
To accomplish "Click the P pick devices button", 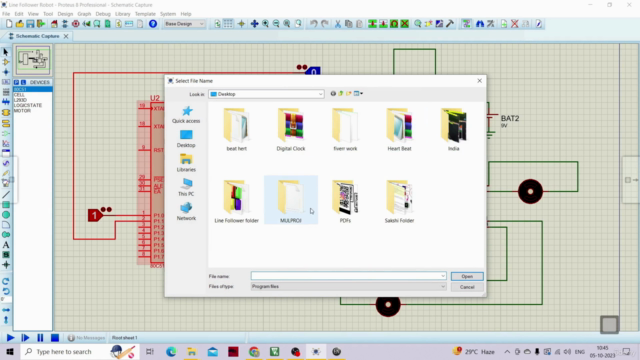I will coord(16,82).
